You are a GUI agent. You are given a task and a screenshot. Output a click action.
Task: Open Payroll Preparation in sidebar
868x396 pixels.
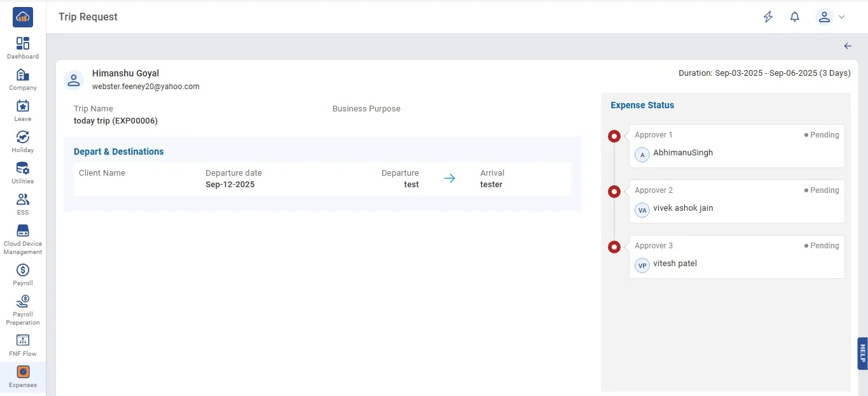click(x=23, y=302)
